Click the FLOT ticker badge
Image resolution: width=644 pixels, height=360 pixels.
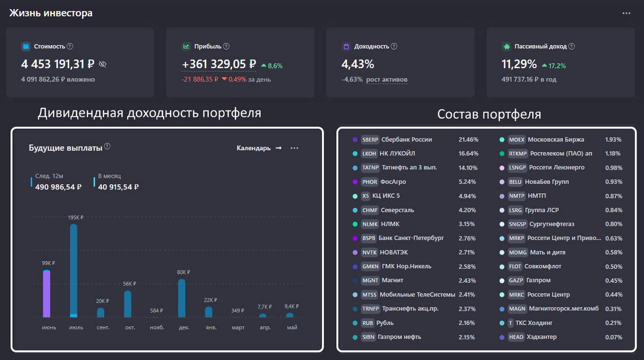click(x=516, y=266)
